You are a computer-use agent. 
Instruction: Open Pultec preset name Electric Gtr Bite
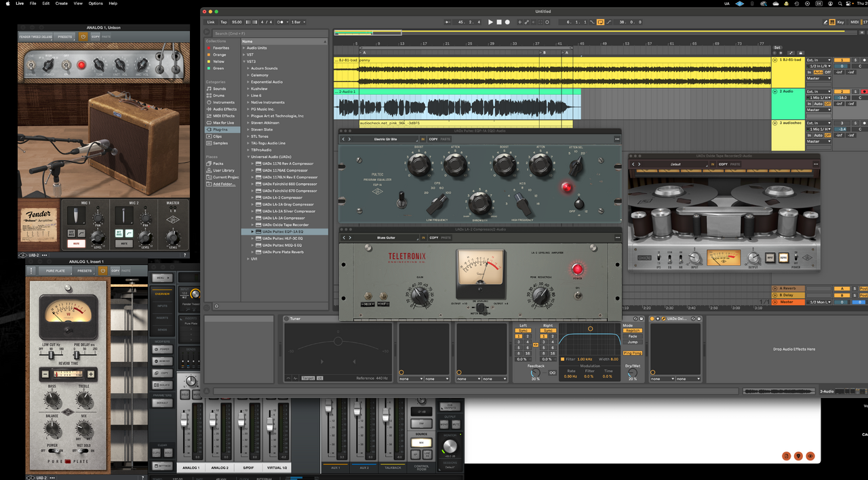385,139
